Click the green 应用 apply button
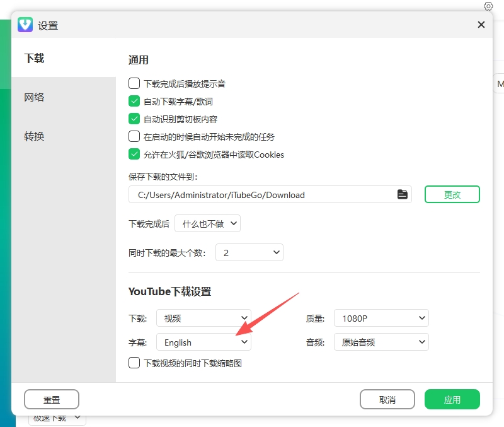The height and width of the screenshot is (427, 504). [x=452, y=399]
